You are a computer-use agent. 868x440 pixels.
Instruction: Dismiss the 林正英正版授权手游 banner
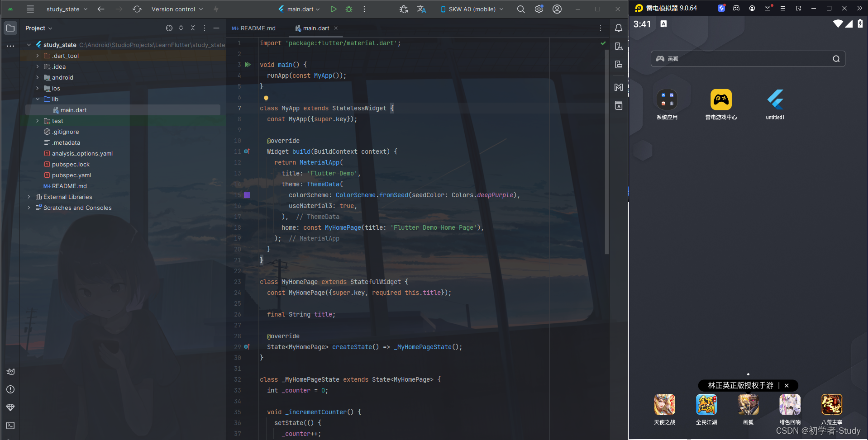[787, 386]
